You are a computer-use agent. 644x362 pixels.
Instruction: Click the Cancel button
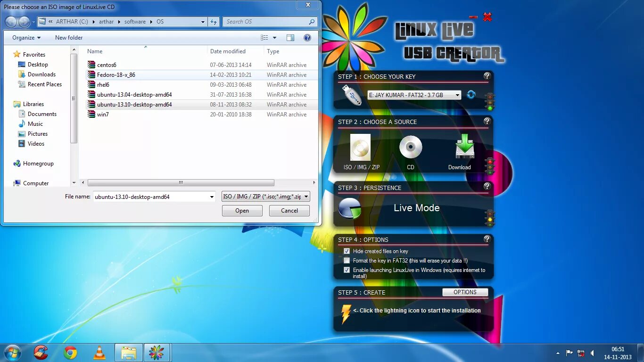[x=289, y=211]
